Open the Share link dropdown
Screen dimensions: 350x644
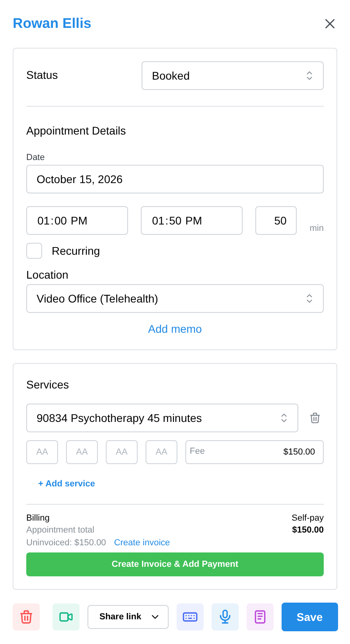(128, 617)
